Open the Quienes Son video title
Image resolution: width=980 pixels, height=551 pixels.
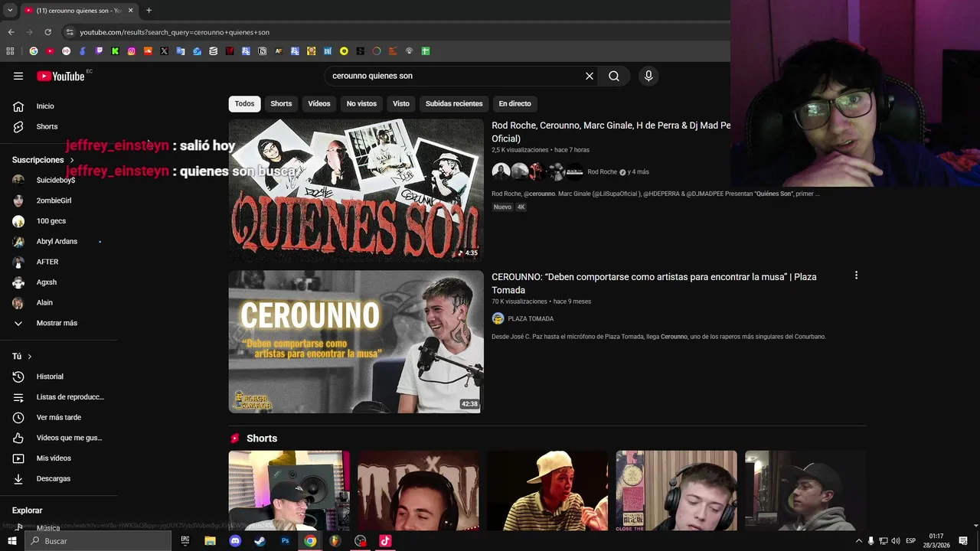tap(611, 132)
